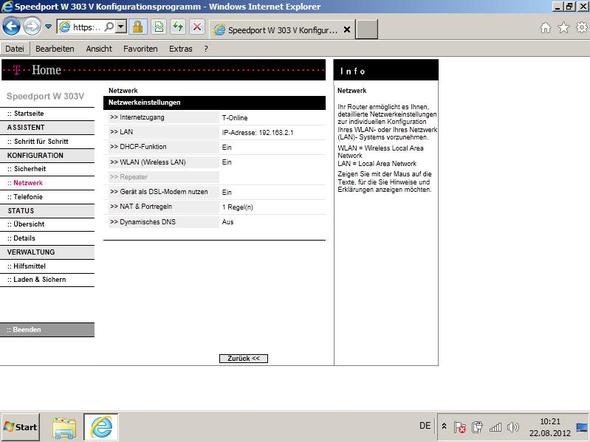Open the recent pages dropdown arrow
Image resolution: width=590 pixels, height=442 pixels.
[x=48, y=27]
